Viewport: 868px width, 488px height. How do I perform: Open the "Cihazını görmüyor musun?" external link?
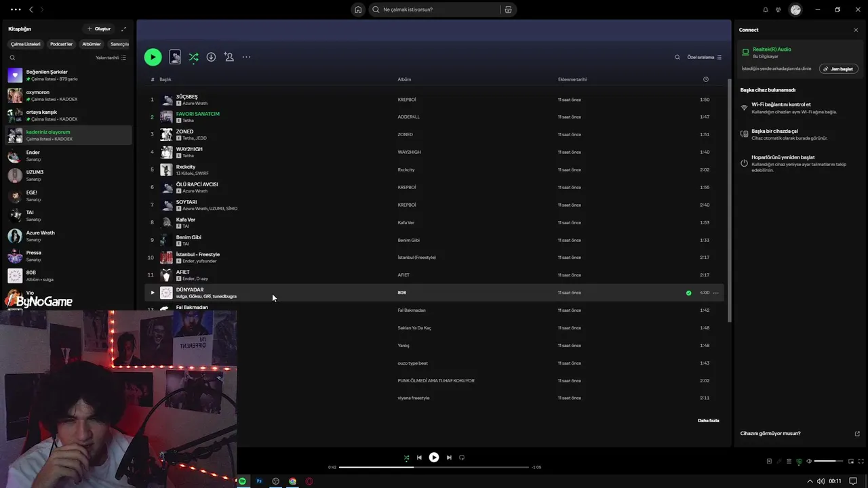[x=857, y=434]
